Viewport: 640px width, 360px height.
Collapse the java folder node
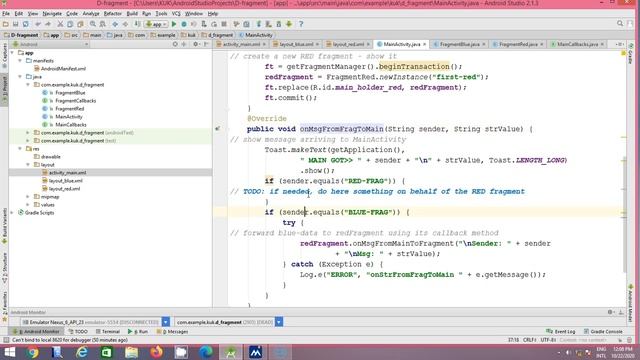[20, 76]
